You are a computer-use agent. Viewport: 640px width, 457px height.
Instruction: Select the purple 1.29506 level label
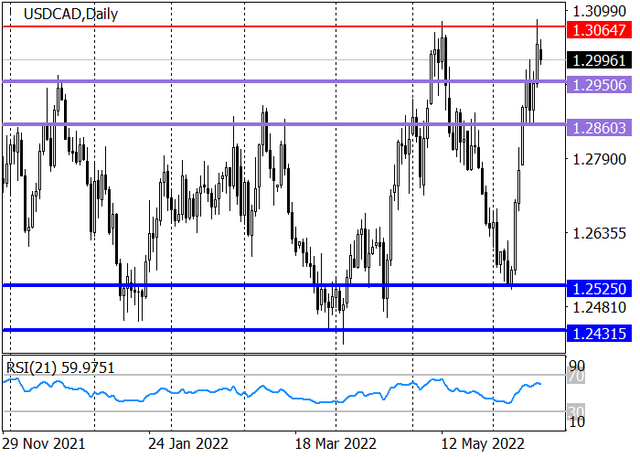[x=599, y=85]
